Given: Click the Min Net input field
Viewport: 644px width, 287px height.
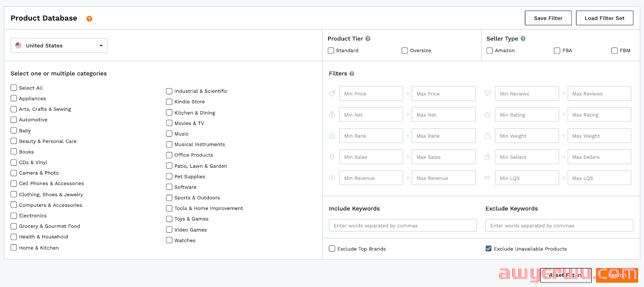Looking at the screenshot, I should point(371,114).
